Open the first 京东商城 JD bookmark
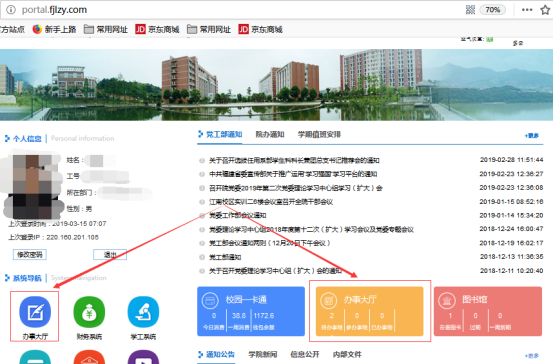554x364 pixels. (157, 29)
